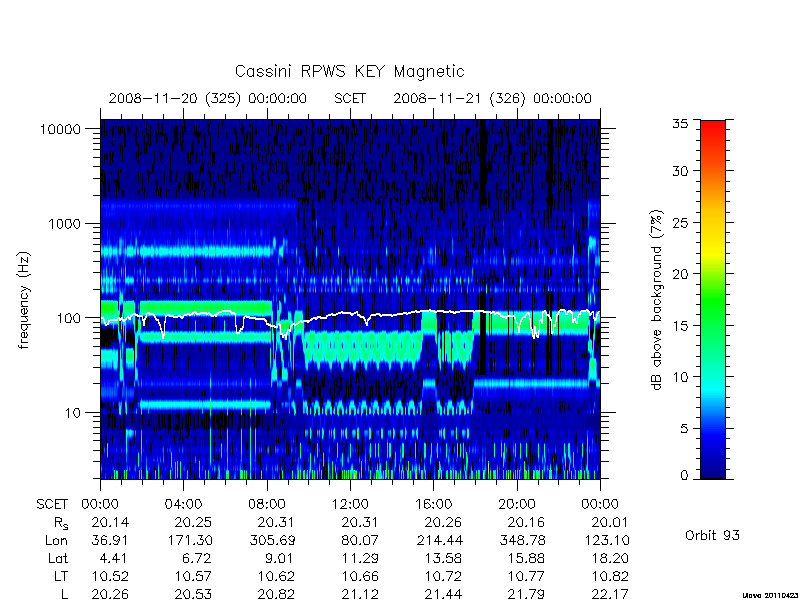Image resolution: width=800 pixels, height=600 pixels.
Task: Select the end date '2008-11-21 (326) 00:00:00'
Action: coord(492,98)
